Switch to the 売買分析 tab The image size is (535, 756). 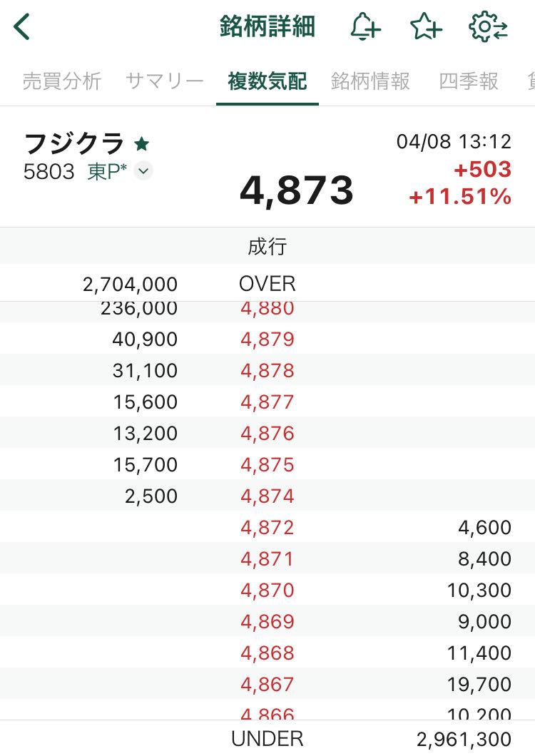tap(62, 81)
